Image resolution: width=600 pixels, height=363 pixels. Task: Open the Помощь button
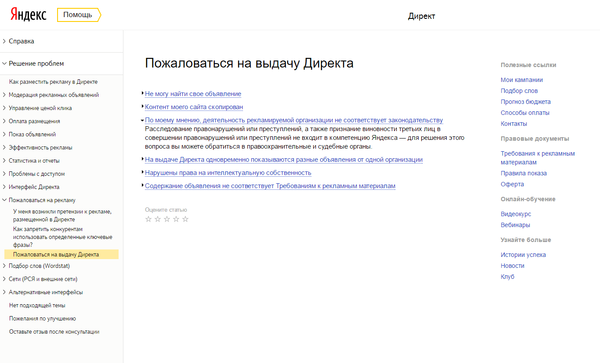(79, 15)
